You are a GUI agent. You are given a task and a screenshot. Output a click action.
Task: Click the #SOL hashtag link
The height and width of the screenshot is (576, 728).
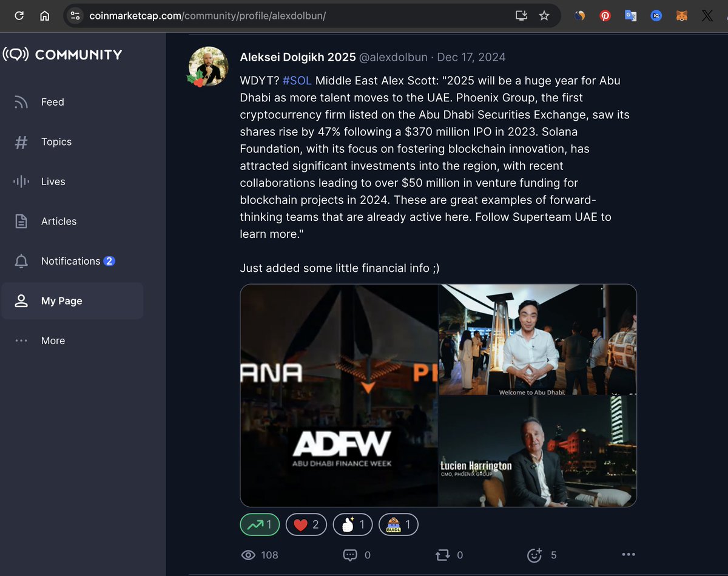click(297, 81)
